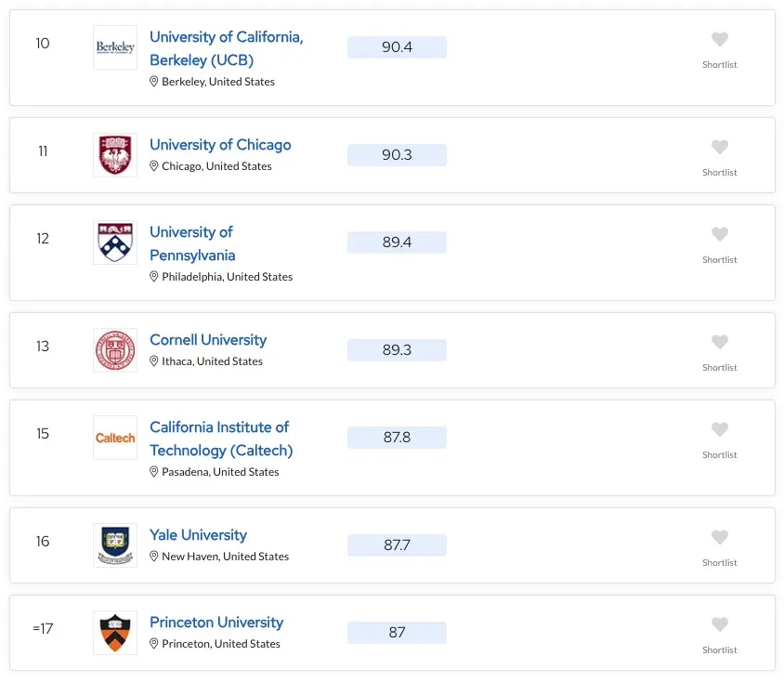Open California Institute of Technology link
This screenshot has height=682, width=784.
tap(220, 439)
